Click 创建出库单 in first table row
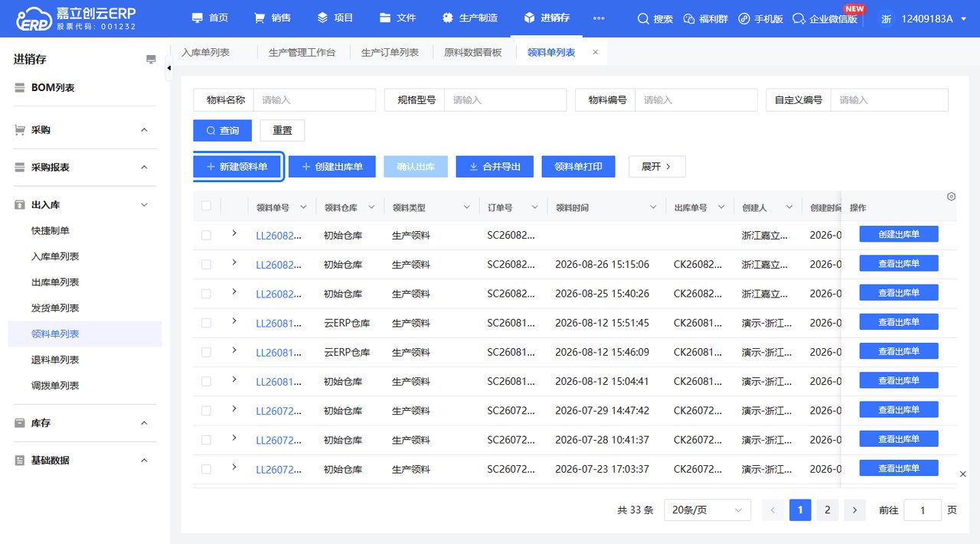 [x=899, y=234]
